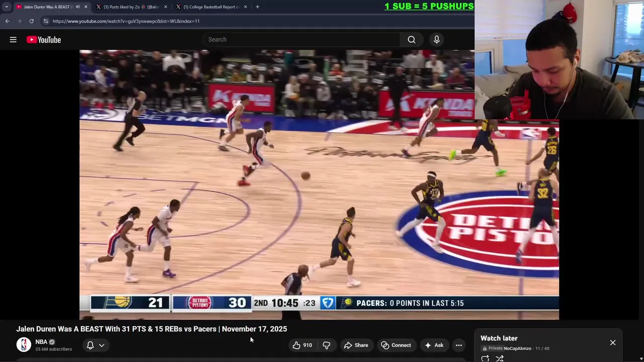
Task: Switch to College Basketball Report tab
Action: tap(211, 7)
